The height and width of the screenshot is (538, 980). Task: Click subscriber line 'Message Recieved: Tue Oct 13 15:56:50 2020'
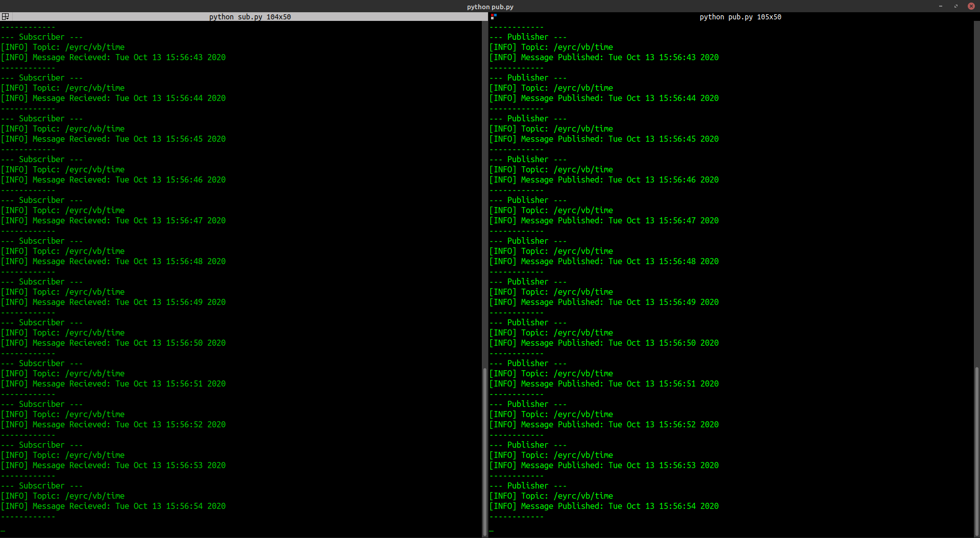pos(113,343)
